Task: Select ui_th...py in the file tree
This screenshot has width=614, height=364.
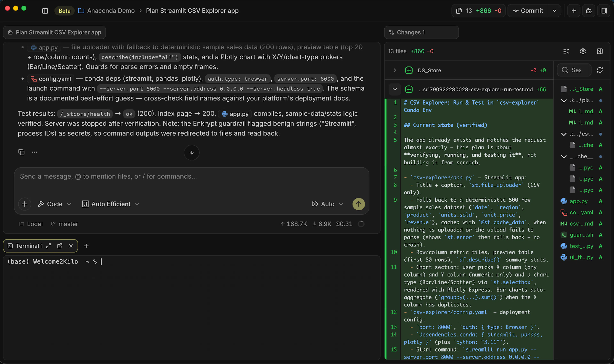Action: click(582, 257)
